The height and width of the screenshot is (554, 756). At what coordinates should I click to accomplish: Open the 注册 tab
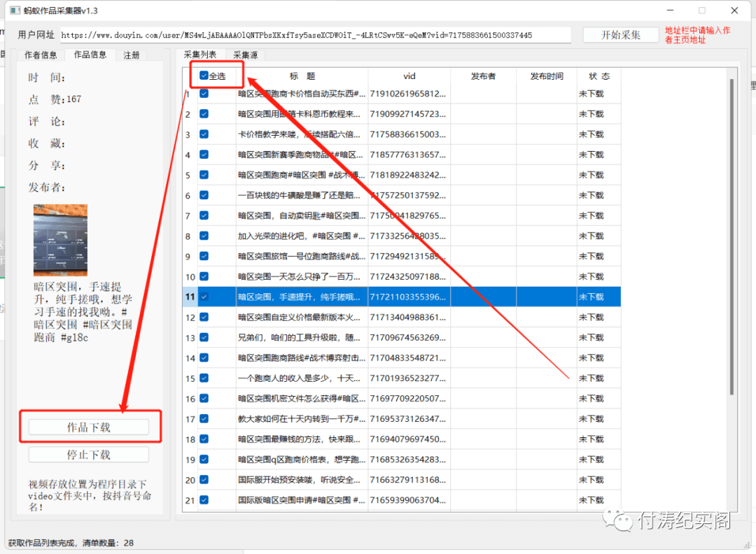click(131, 55)
